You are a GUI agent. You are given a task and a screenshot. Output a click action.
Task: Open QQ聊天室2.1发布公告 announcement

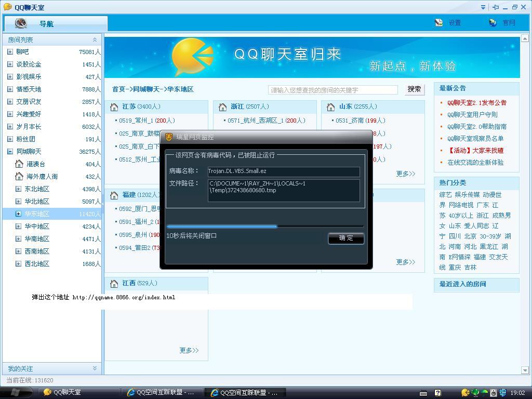coord(477,103)
